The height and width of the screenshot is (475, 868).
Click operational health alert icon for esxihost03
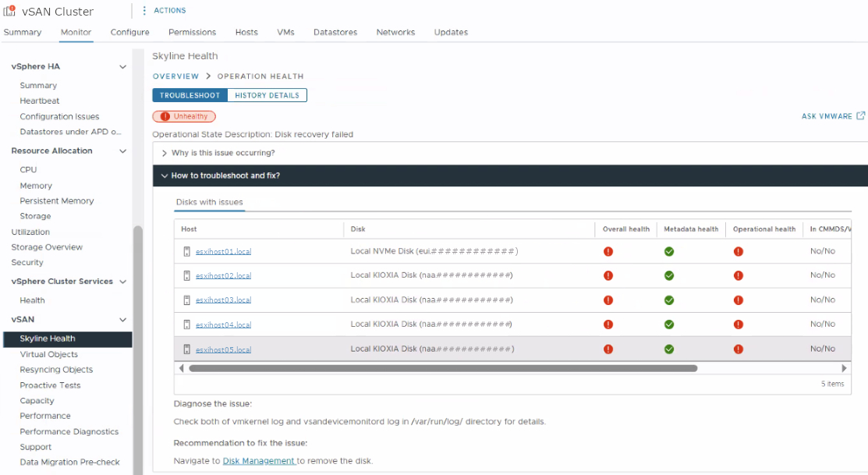[739, 300]
